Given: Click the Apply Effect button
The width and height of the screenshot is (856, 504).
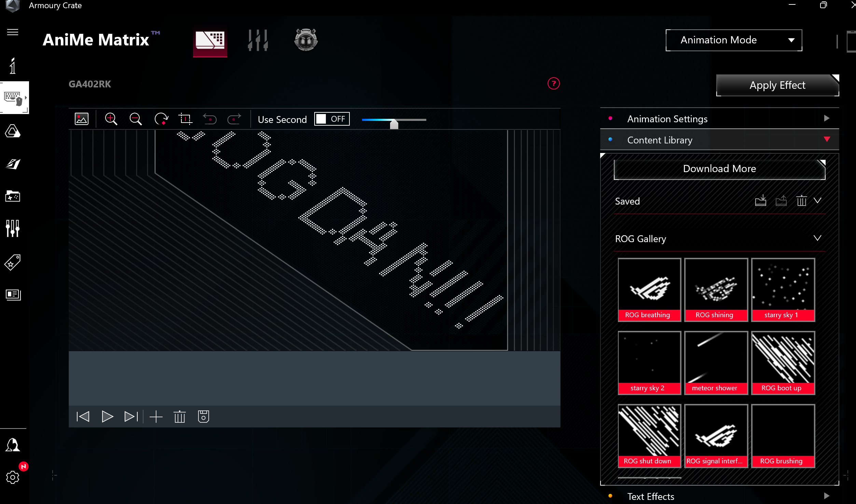Looking at the screenshot, I should click(x=777, y=85).
